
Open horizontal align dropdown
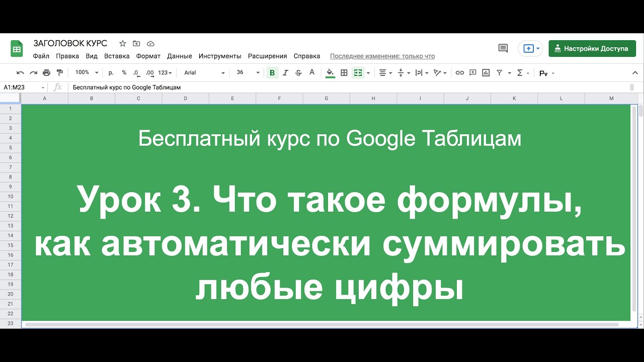click(x=385, y=73)
